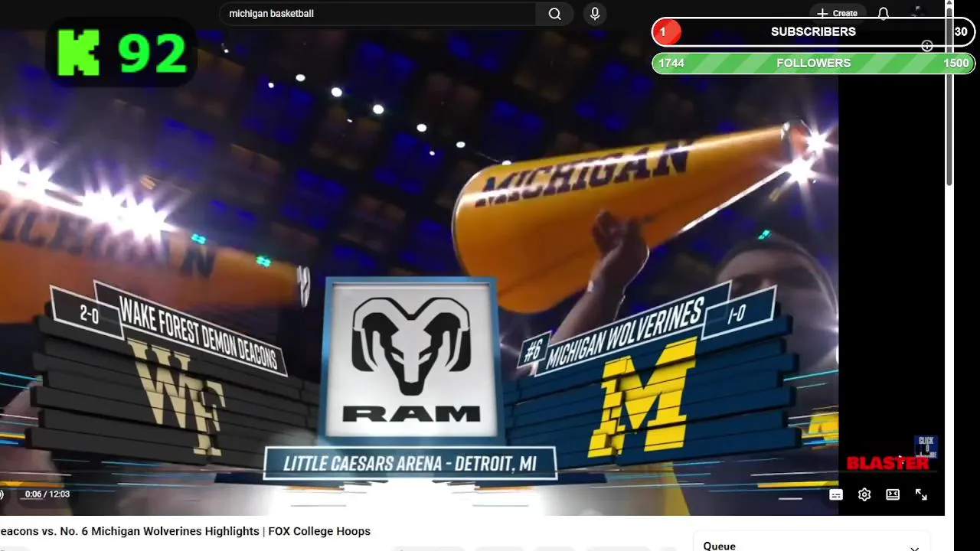The image size is (980, 551).
Task: Click the Create button
Action: coord(838,13)
